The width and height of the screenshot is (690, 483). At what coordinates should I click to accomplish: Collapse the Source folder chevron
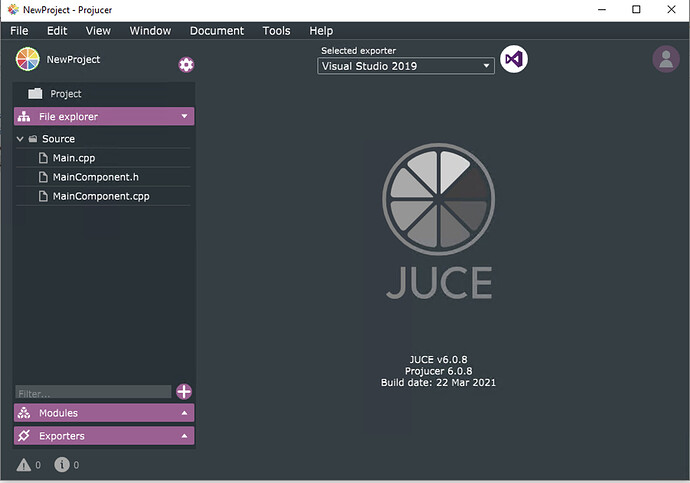click(x=20, y=139)
